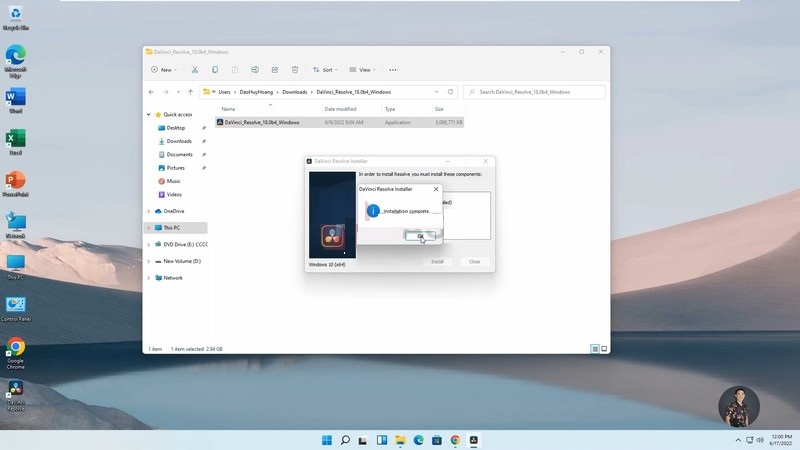The image size is (800, 450).
Task: Show hidden icons in system tray
Action: [x=738, y=440]
